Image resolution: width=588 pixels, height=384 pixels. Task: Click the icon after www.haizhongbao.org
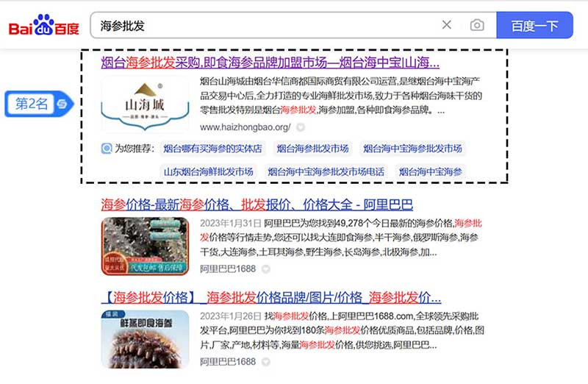(301, 127)
